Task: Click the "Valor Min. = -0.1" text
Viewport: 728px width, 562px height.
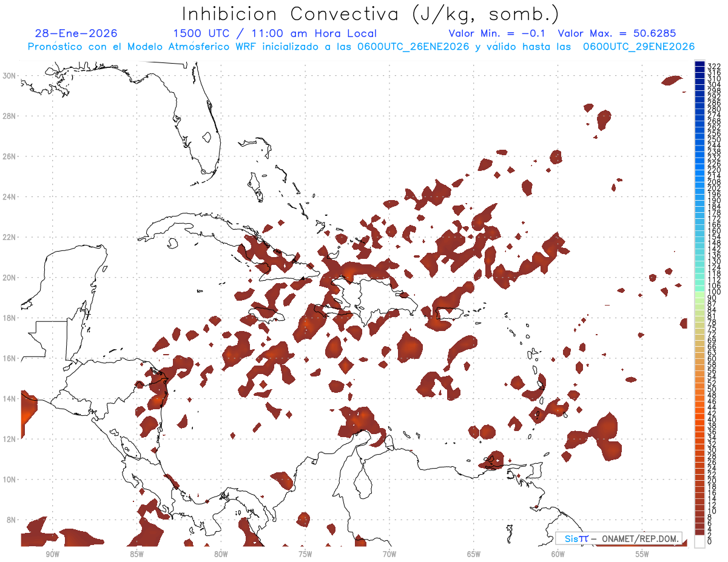Action: [498, 33]
